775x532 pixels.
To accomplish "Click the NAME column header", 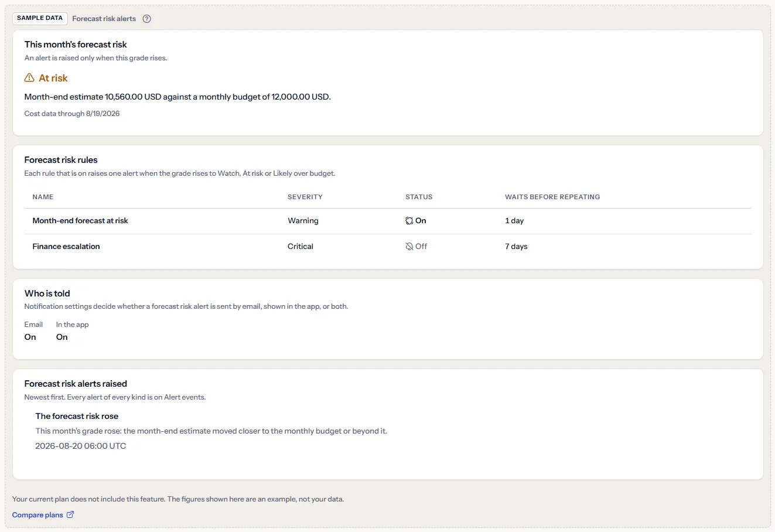I will click(43, 197).
